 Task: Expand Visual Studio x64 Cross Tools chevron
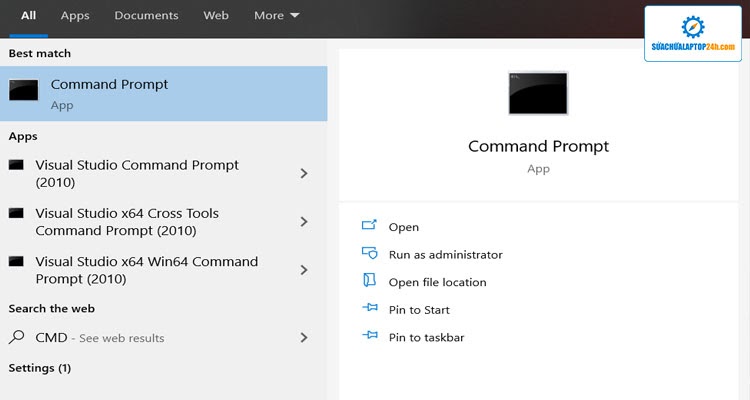click(304, 222)
